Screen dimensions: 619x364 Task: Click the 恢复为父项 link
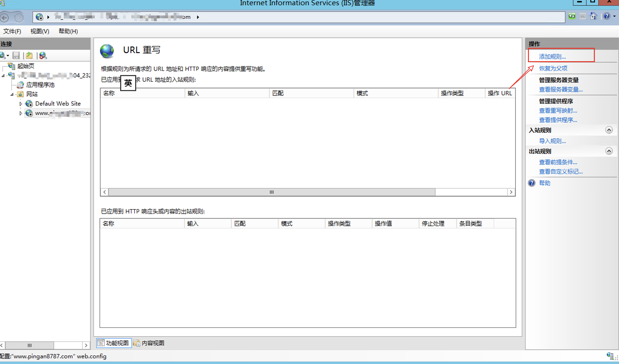point(553,68)
